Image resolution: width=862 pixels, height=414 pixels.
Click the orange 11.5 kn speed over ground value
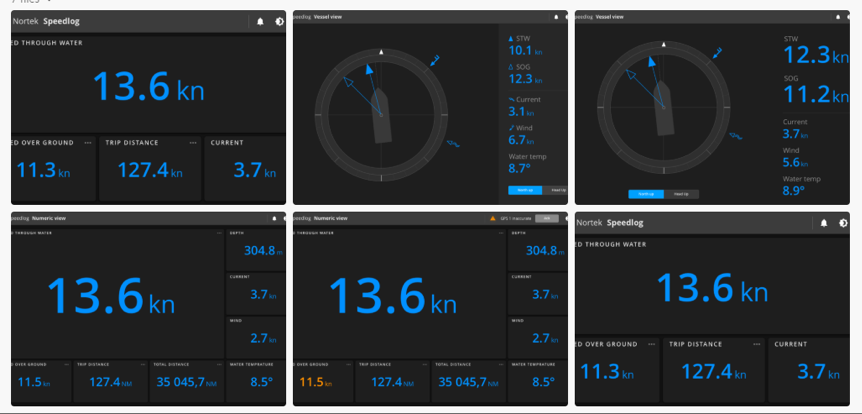[316, 382]
